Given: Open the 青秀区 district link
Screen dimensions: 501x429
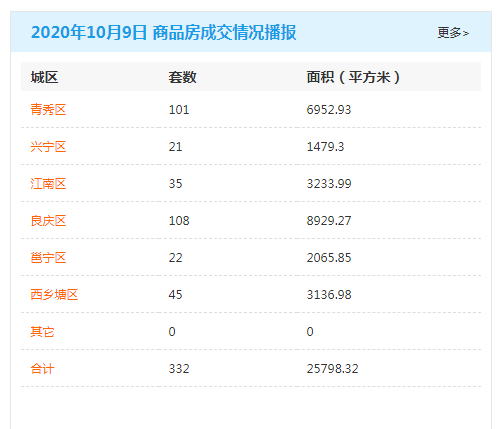Looking at the screenshot, I should coord(48,109).
